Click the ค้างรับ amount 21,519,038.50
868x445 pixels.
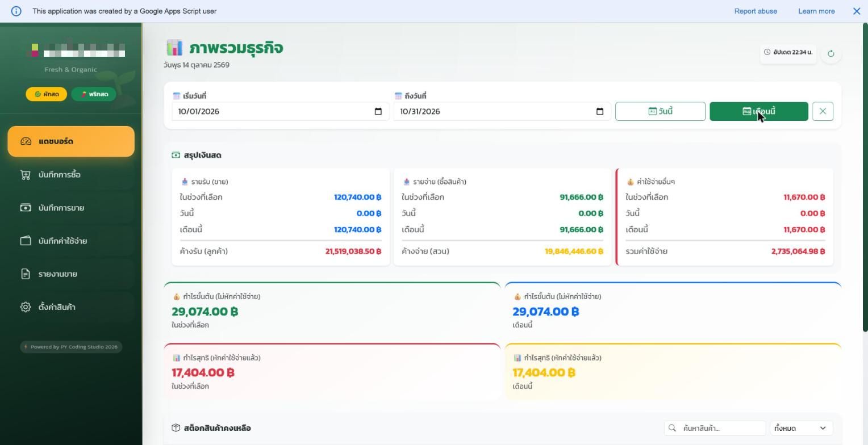click(353, 251)
